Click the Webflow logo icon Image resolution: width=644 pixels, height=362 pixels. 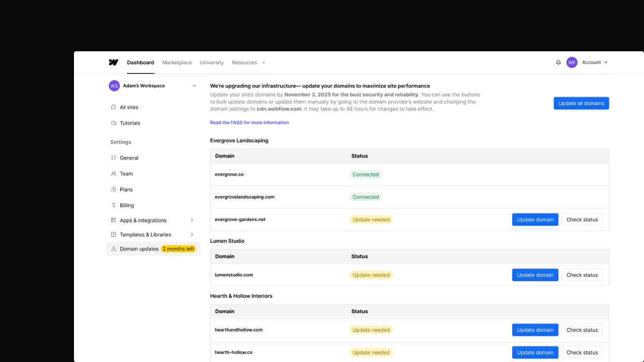(114, 62)
